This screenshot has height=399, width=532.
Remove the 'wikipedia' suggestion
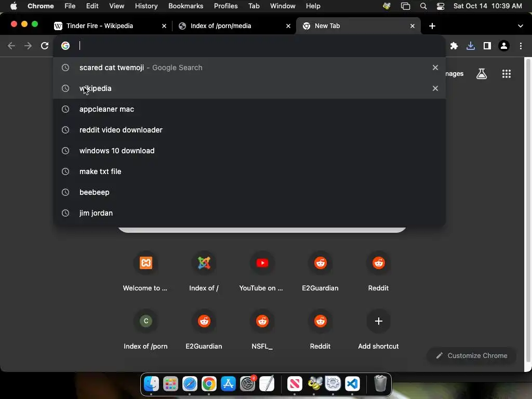[435, 88]
